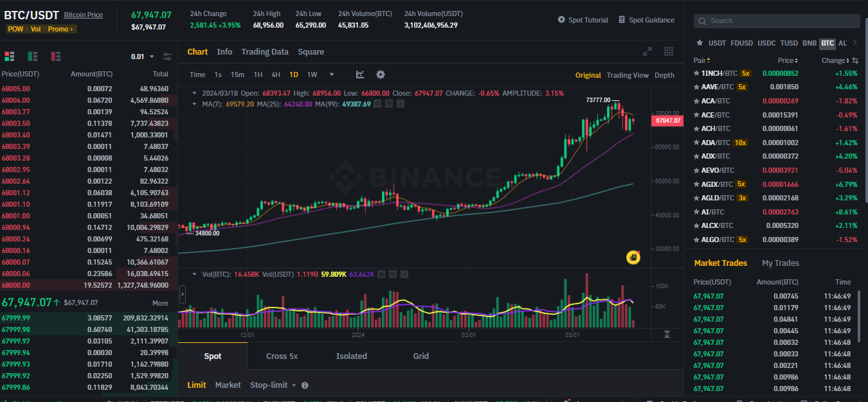Toggle MA indicator visibility eye
The width and height of the screenshot is (868, 402).
click(x=377, y=103)
